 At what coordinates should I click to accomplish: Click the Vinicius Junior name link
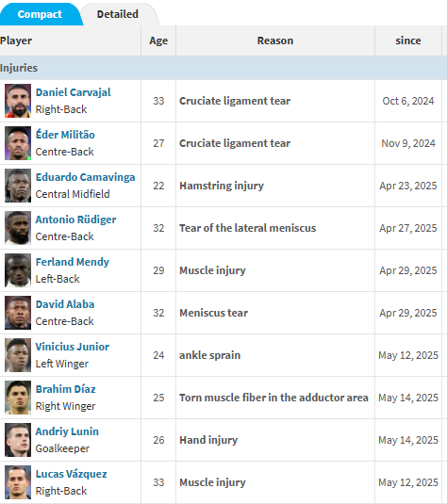73,347
